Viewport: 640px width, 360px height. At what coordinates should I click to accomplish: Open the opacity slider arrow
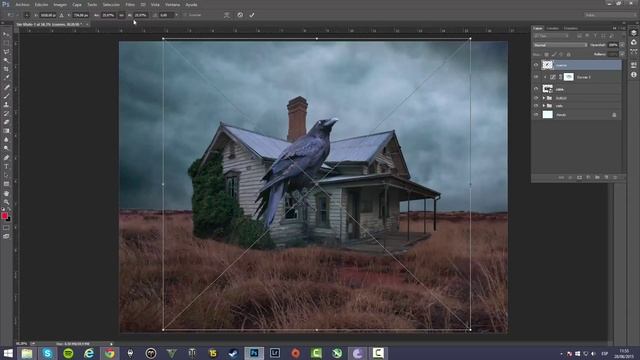click(x=622, y=45)
